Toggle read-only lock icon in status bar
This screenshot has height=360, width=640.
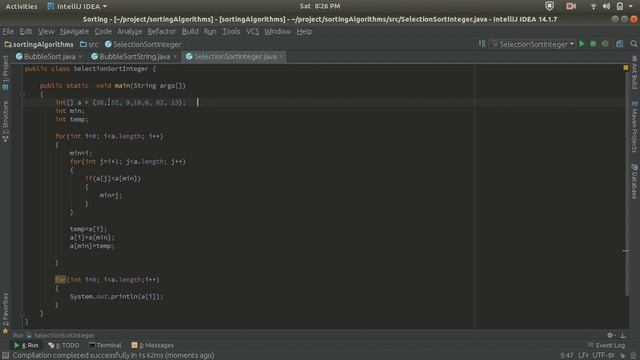coord(622,356)
